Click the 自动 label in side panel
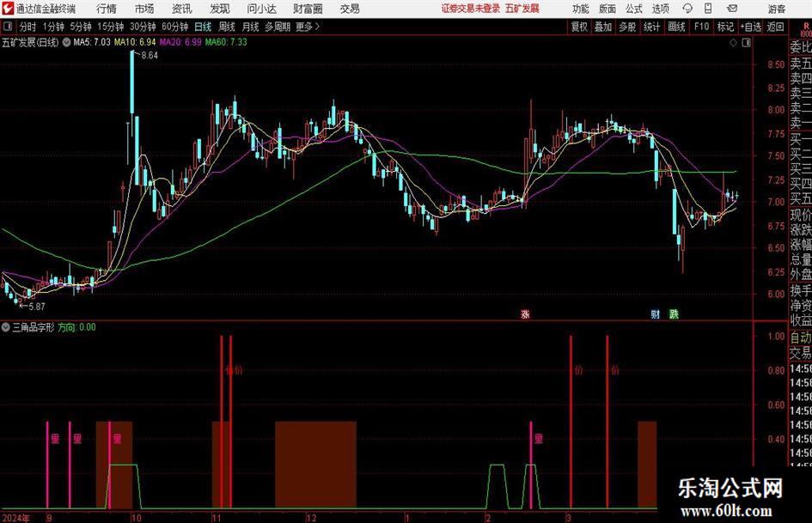 click(800, 338)
